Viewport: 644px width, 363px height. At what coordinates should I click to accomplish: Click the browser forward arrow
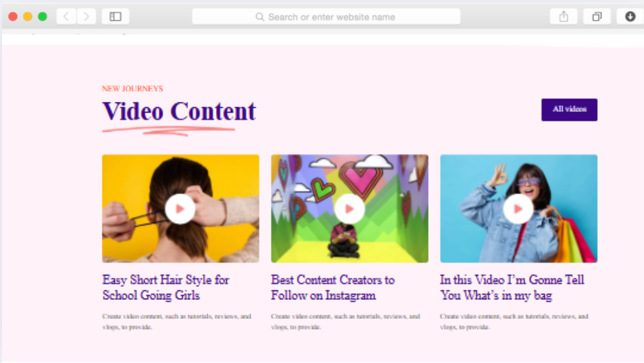click(86, 16)
